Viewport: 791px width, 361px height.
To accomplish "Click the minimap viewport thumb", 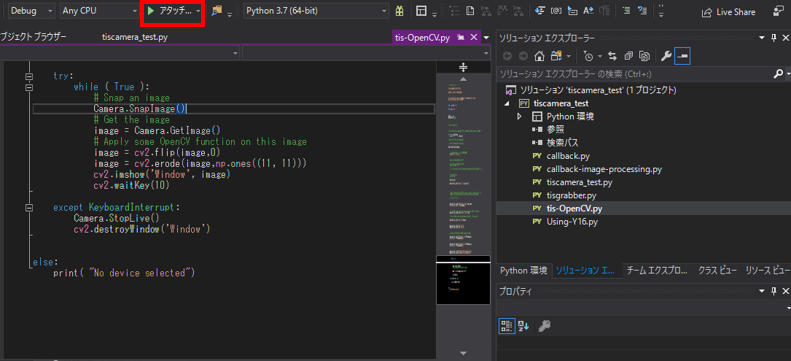I will [463, 280].
